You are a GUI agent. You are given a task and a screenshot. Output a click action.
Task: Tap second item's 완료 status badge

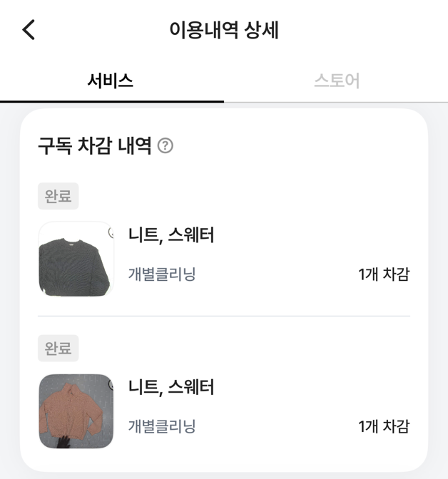click(58, 349)
